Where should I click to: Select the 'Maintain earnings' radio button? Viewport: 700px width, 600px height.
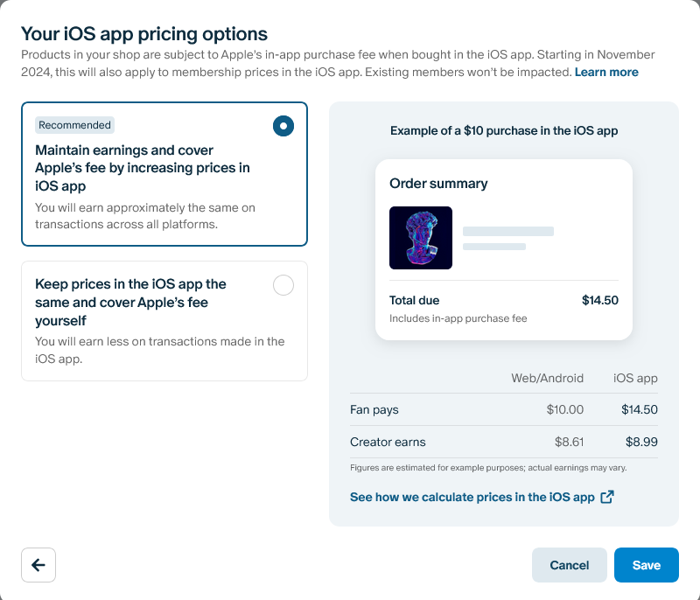click(283, 126)
